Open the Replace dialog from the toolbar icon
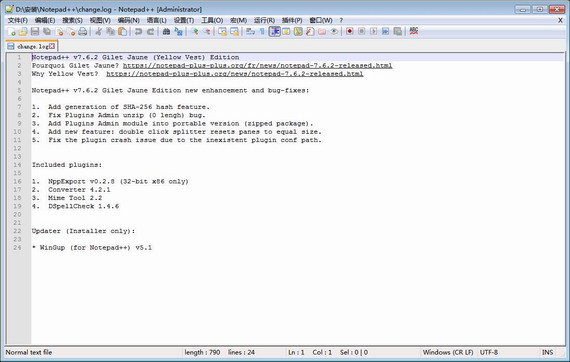The image size is (570, 362). [178, 32]
